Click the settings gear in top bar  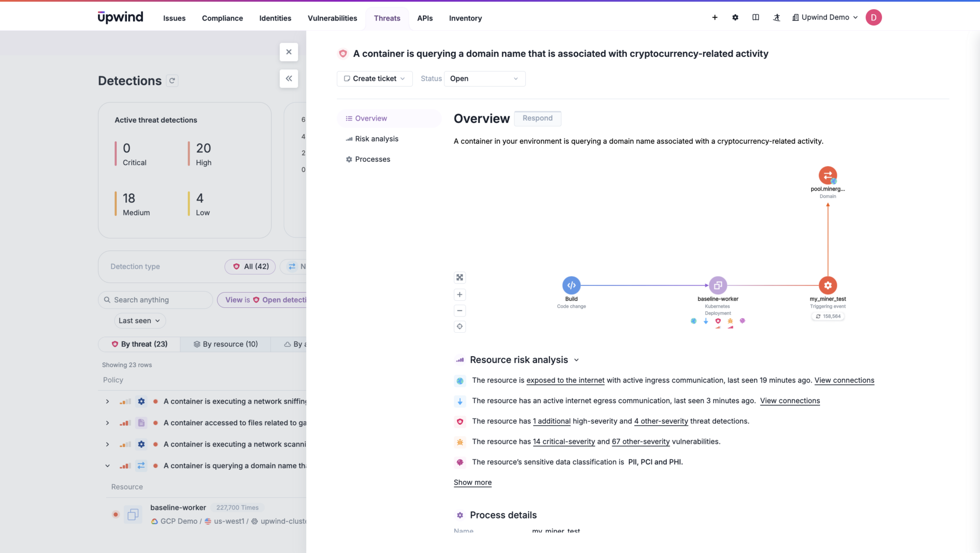point(735,18)
